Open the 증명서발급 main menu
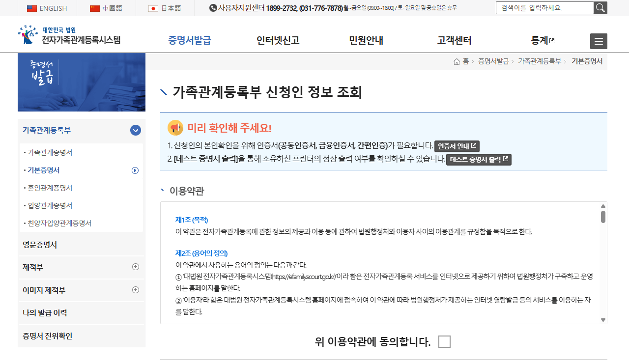Viewport: 629px width, 364px height. [x=190, y=40]
